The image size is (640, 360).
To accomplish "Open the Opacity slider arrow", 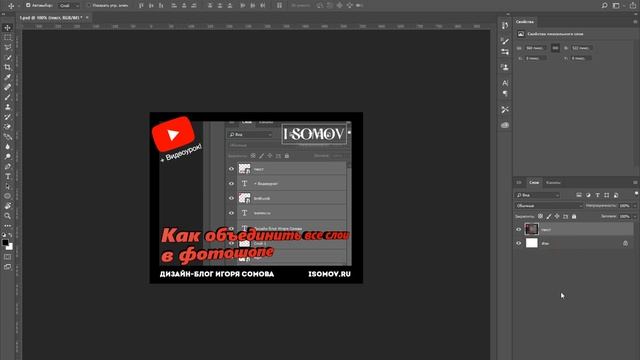I will 635,206.
